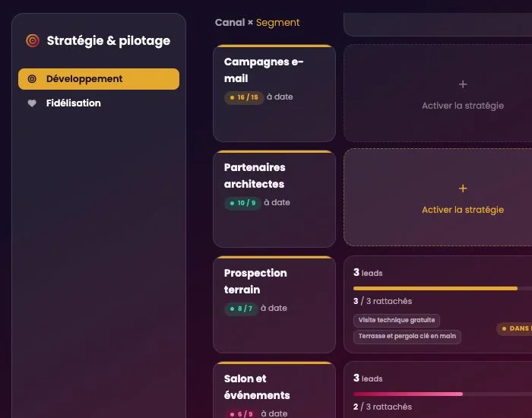
Task: Click à date label under Prospection terrain
Action: click(x=274, y=308)
